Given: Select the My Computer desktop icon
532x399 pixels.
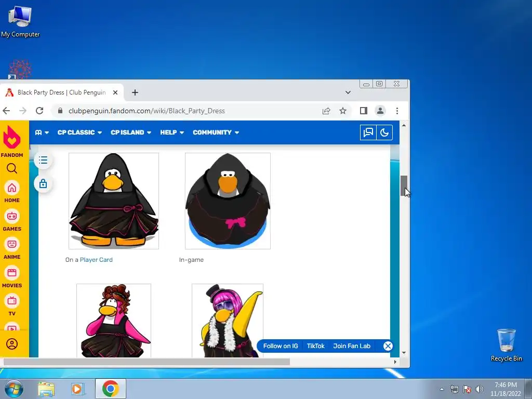Looking at the screenshot, I should coord(20,21).
